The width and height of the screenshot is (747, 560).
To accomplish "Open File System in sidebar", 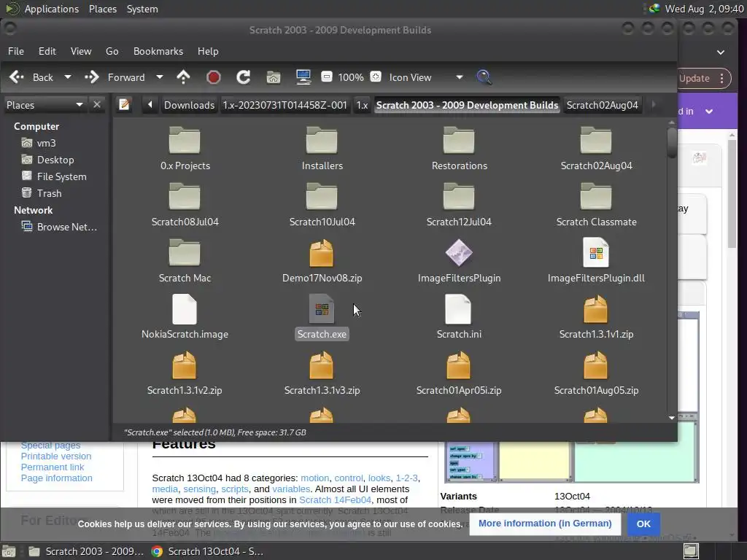I will point(54,176).
